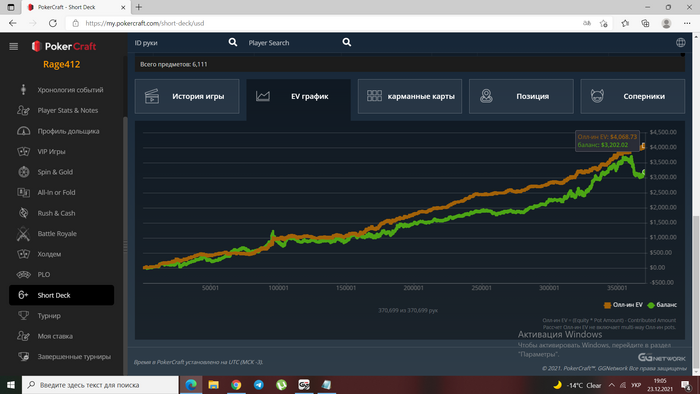
Task: Open the language globe icon
Action: point(680,42)
